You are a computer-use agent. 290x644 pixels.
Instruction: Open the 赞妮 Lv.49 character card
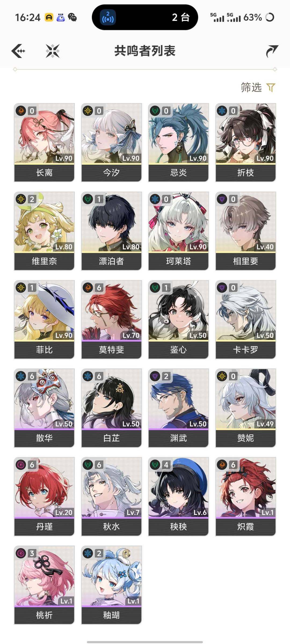[x=246, y=408]
